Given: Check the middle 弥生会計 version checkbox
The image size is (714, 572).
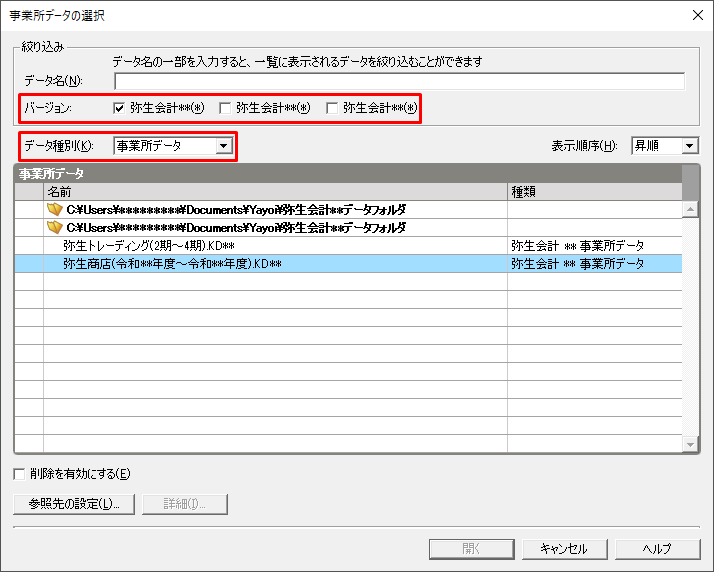Looking at the screenshot, I should pyautogui.click(x=225, y=108).
